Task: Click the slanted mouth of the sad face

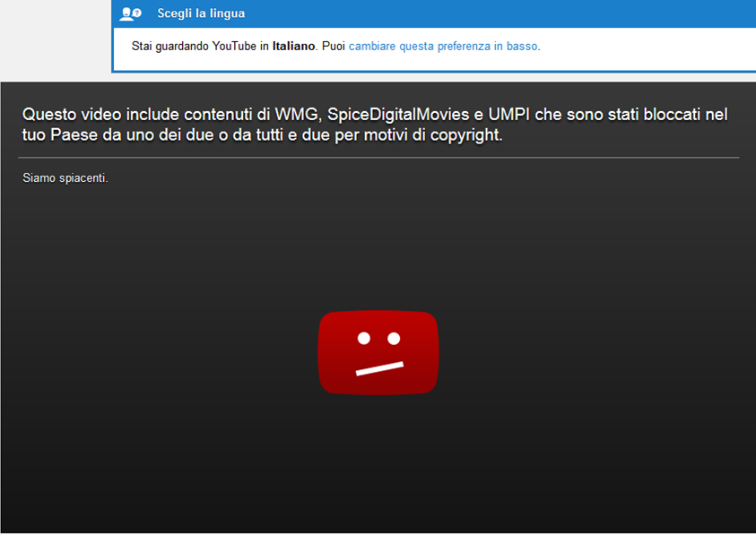Action: click(378, 367)
